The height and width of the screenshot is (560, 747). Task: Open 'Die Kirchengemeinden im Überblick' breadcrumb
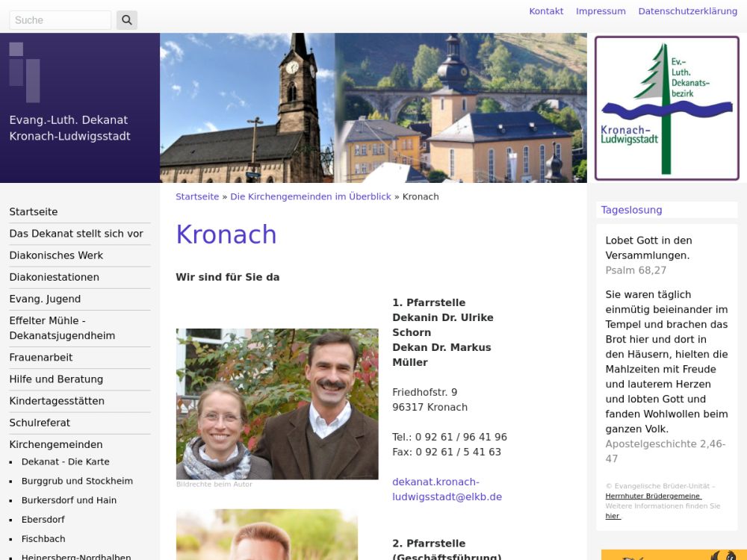point(311,197)
